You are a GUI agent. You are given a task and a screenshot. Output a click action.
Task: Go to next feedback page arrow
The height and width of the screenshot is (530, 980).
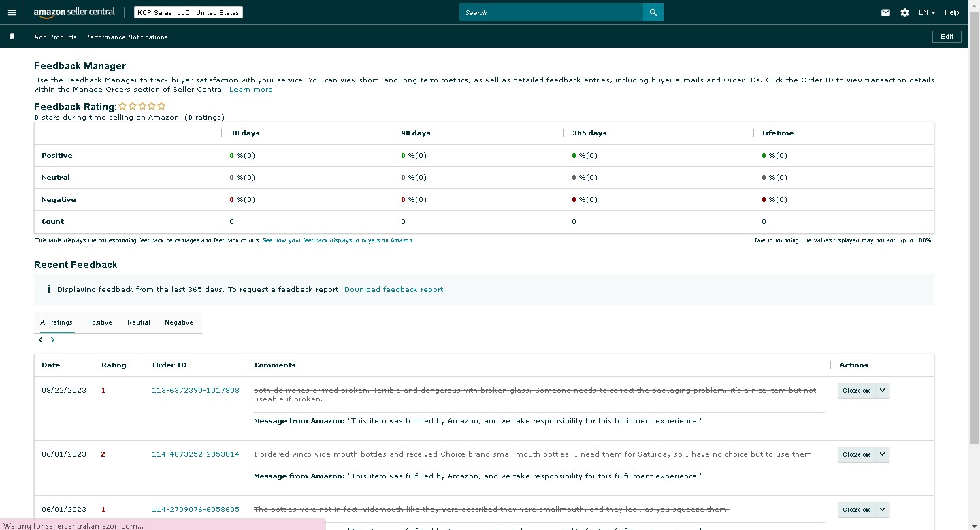[52, 339]
